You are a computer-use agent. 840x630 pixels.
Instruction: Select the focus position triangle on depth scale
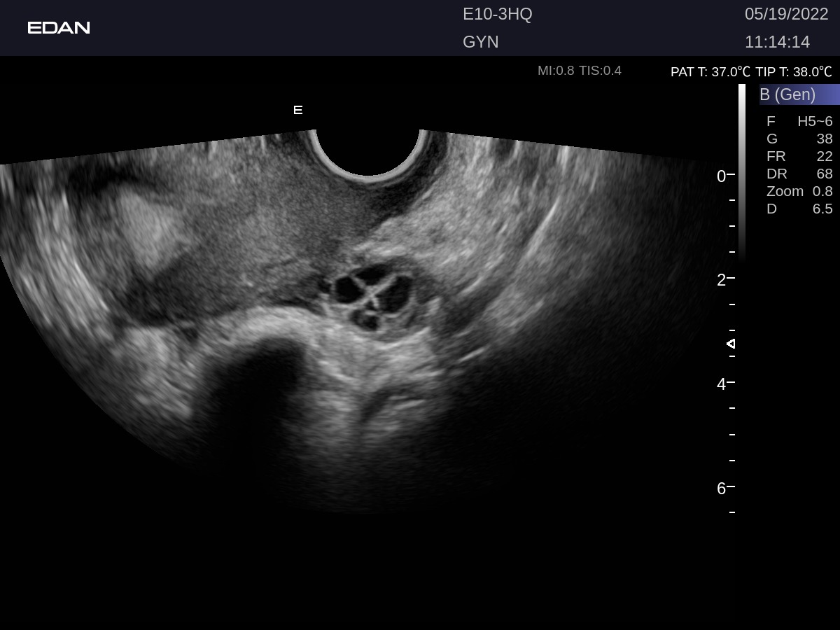point(731,344)
